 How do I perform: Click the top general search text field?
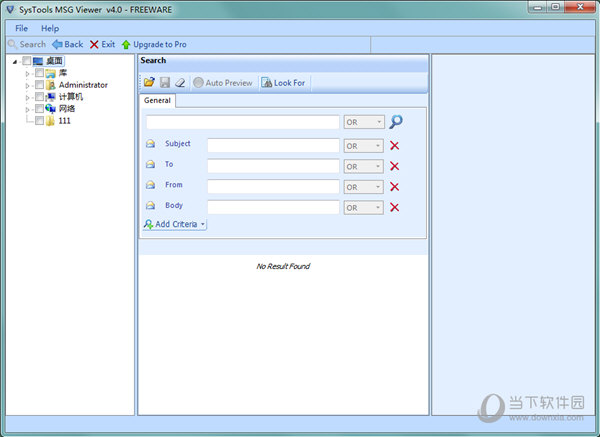click(x=243, y=122)
